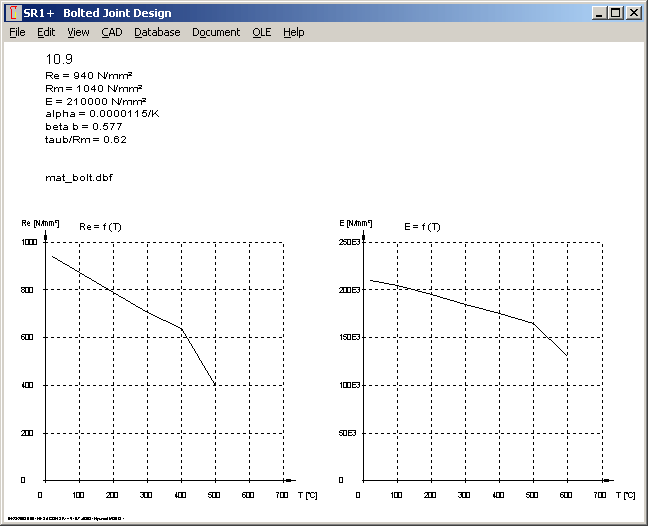Maximize the SR1+ window
This screenshot has width=648, height=526.
615,13
